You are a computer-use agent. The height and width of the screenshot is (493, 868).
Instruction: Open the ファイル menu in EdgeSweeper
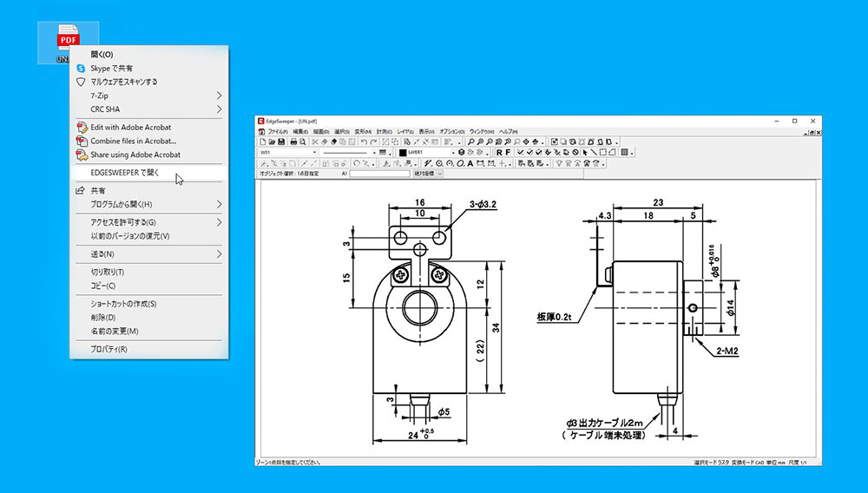(x=277, y=131)
